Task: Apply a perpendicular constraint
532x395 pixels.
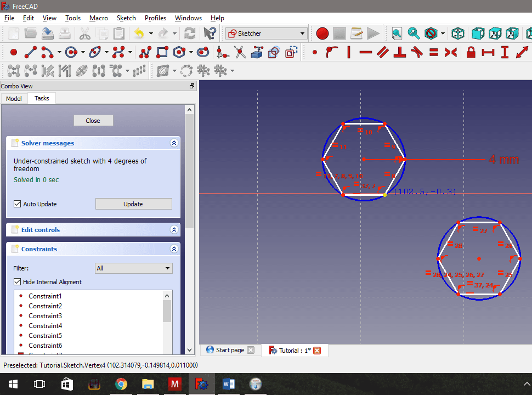Action: click(x=399, y=52)
